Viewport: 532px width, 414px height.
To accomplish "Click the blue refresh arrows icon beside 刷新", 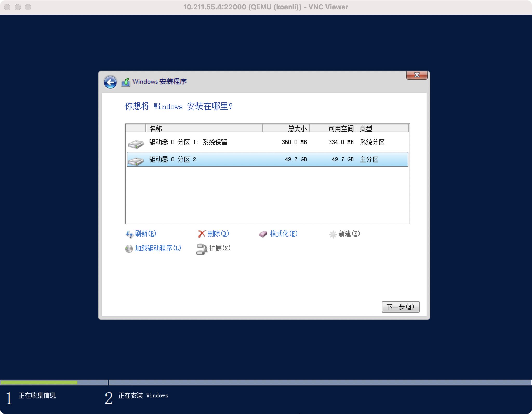I will pos(129,234).
